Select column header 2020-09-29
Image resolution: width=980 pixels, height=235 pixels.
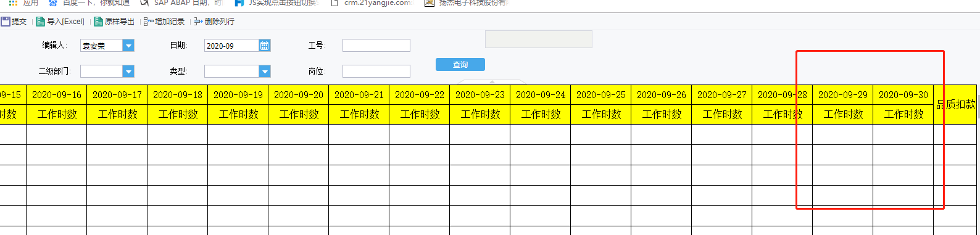(843, 95)
